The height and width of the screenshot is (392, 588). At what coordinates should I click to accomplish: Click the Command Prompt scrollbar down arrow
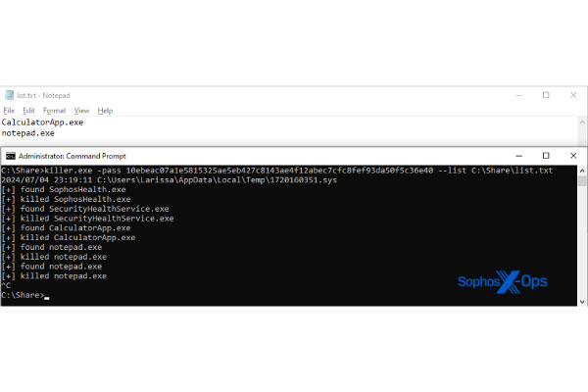click(582, 302)
